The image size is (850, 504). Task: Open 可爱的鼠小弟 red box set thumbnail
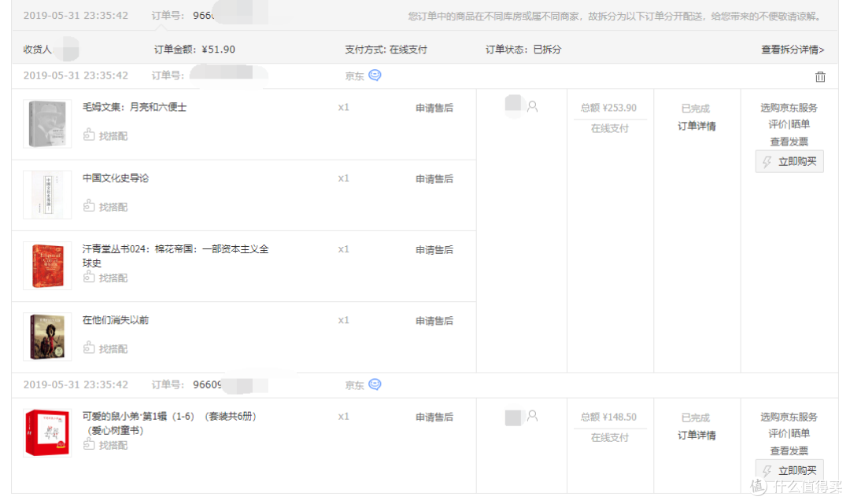tap(47, 433)
